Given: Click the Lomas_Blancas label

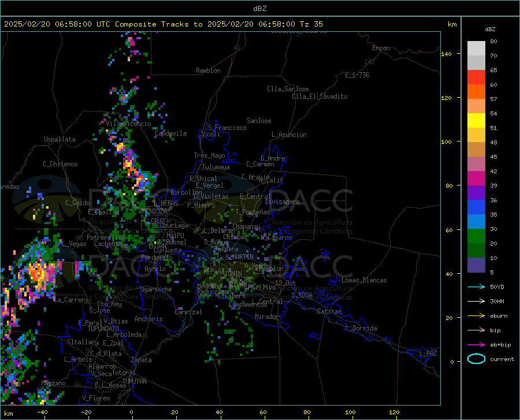Looking at the screenshot, I should (x=364, y=280).
